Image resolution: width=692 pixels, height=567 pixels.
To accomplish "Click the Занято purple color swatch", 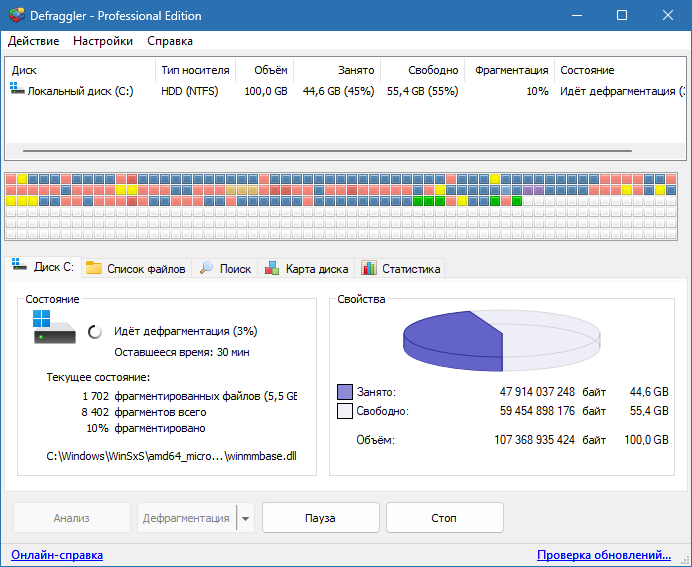I will [x=345, y=392].
